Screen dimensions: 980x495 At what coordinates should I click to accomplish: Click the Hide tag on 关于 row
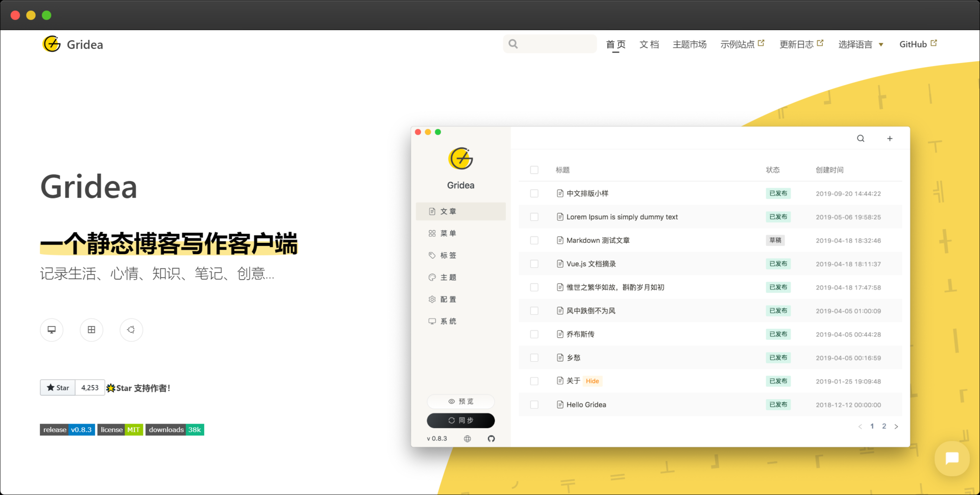tap(593, 381)
